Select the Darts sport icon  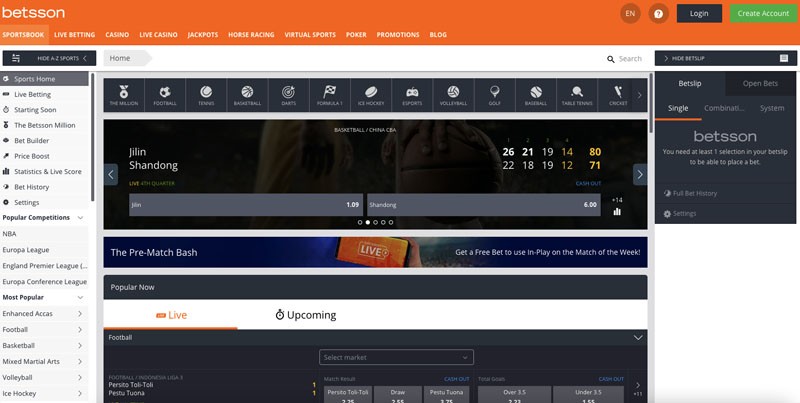(x=288, y=95)
